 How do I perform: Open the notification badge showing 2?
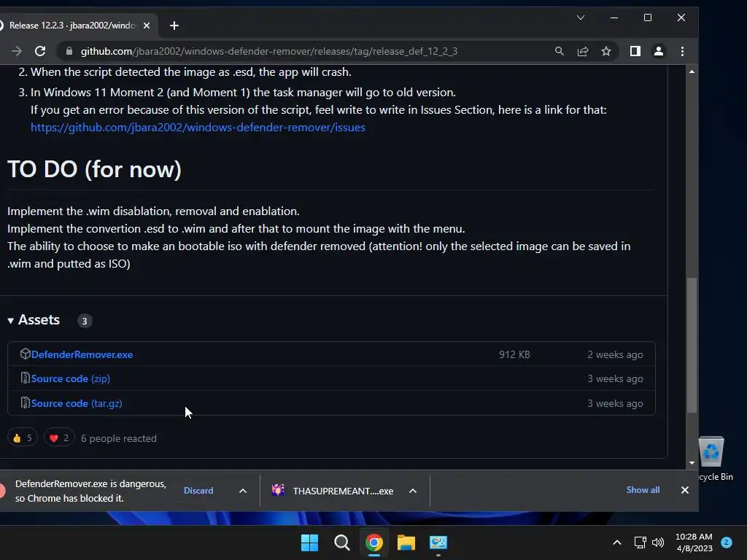coord(727,542)
